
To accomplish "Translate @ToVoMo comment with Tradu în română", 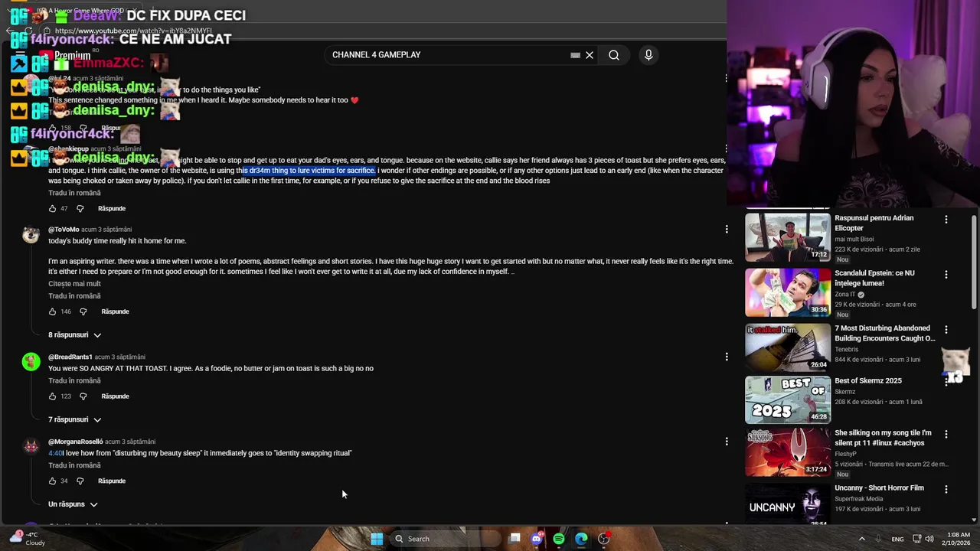I will click(74, 296).
